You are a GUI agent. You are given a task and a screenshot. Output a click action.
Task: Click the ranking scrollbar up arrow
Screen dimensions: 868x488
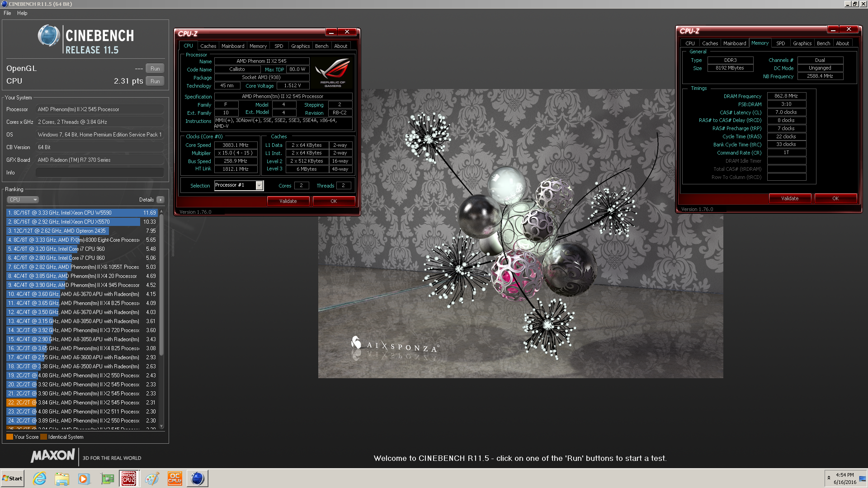coord(161,211)
